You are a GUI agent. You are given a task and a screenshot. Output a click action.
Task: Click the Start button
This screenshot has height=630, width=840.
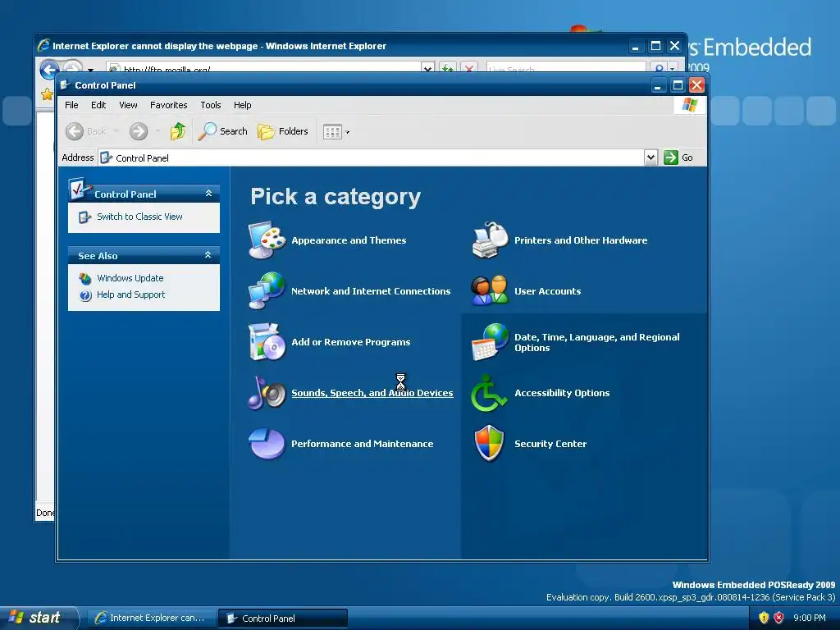pyautogui.click(x=38, y=618)
